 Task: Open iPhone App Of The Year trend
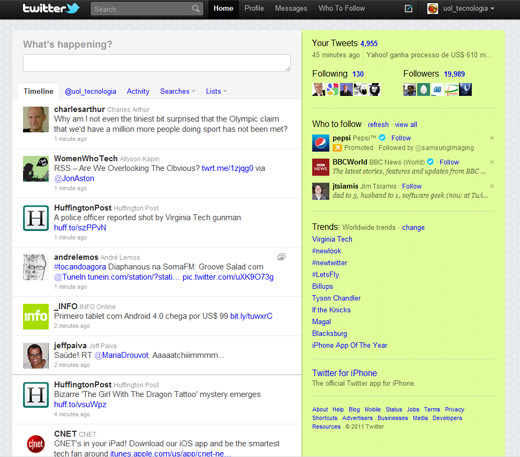click(350, 345)
